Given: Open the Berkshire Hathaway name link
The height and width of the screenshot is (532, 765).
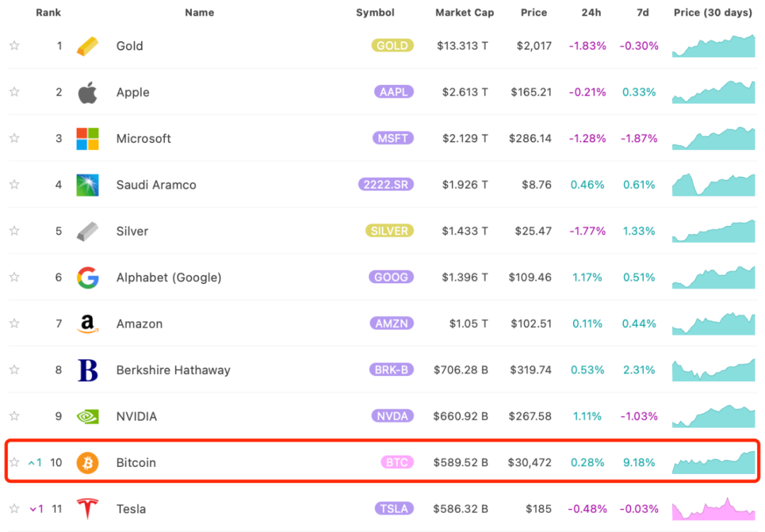Looking at the screenshot, I should click(173, 370).
